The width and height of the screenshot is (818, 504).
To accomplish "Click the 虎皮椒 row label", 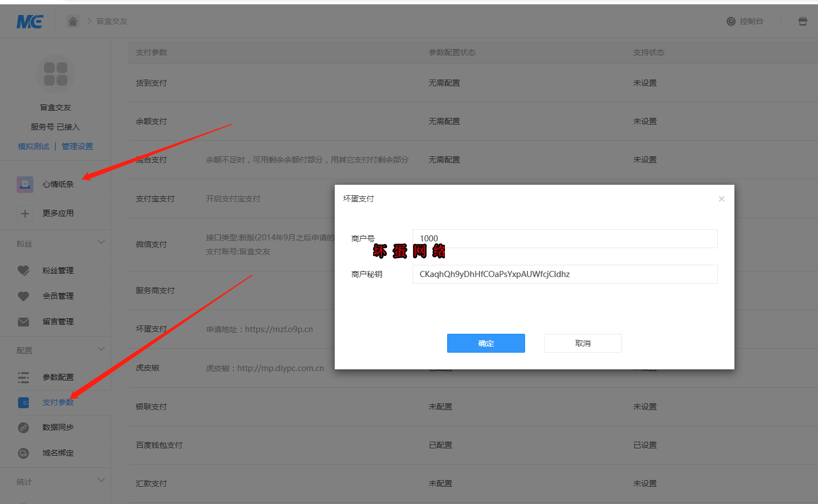I will point(148,368).
